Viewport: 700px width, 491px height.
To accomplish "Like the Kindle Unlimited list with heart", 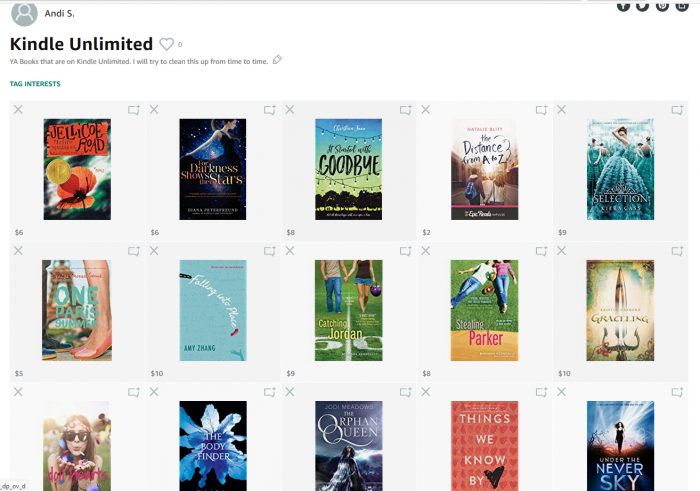I will [167, 44].
